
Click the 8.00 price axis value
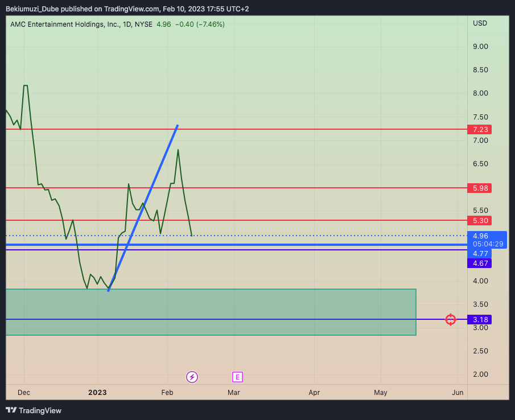pyautogui.click(x=480, y=93)
